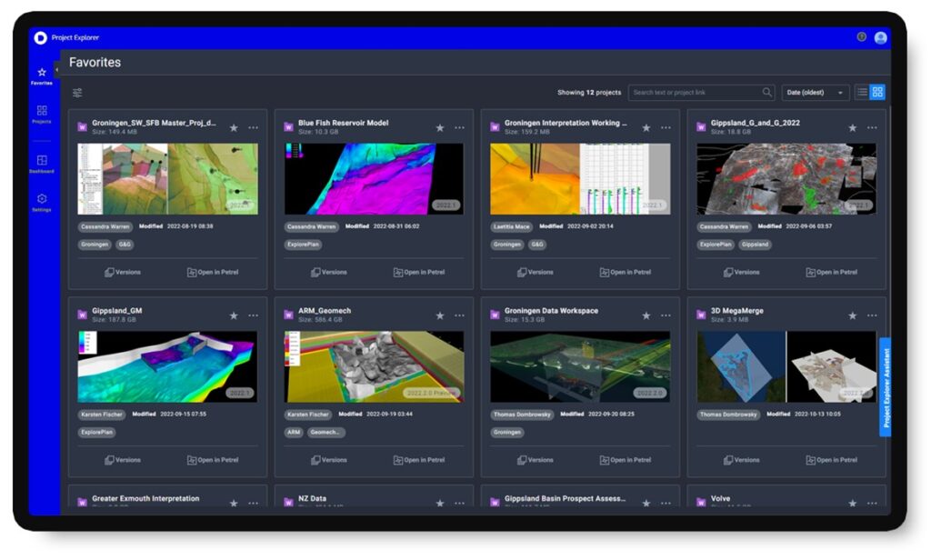Open Gippsland_GM in Petrel

tap(214, 459)
